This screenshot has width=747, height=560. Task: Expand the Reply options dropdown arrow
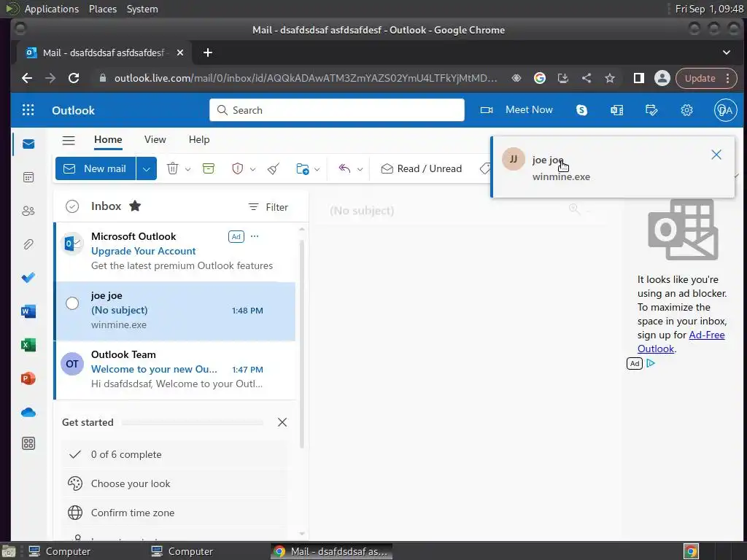tap(360, 169)
